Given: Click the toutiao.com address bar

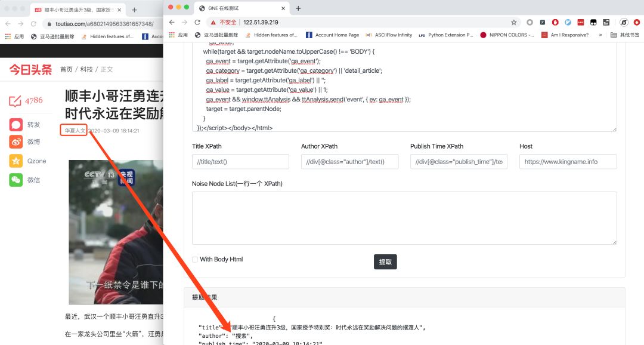Looking at the screenshot, I should click(x=103, y=24).
